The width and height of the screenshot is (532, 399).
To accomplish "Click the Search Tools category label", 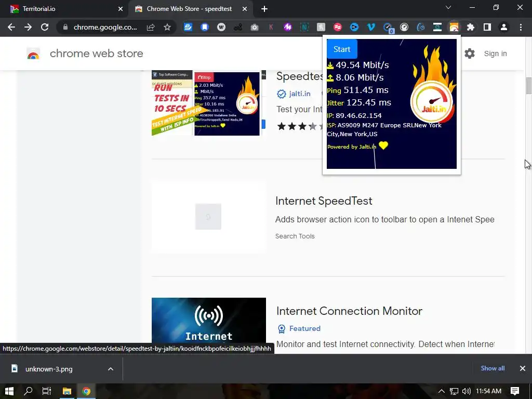I will coord(295,236).
